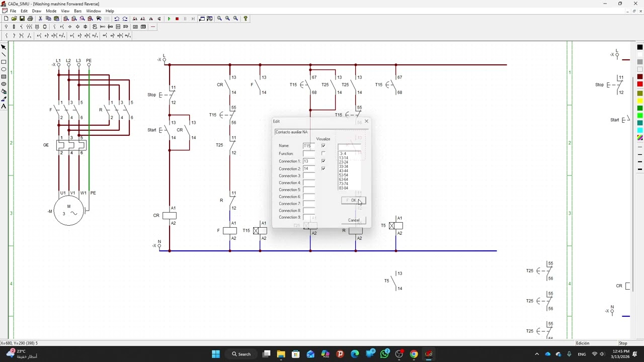Image resolution: width=644 pixels, height=362 pixels.
Task: Open the Draw menu
Action: pyautogui.click(x=37, y=11)
